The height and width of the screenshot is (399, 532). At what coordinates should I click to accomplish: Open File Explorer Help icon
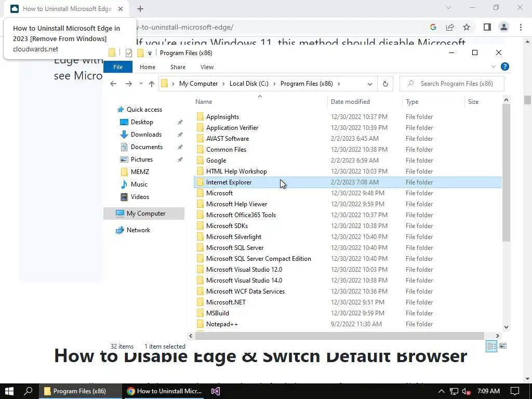tap(505, 66)
